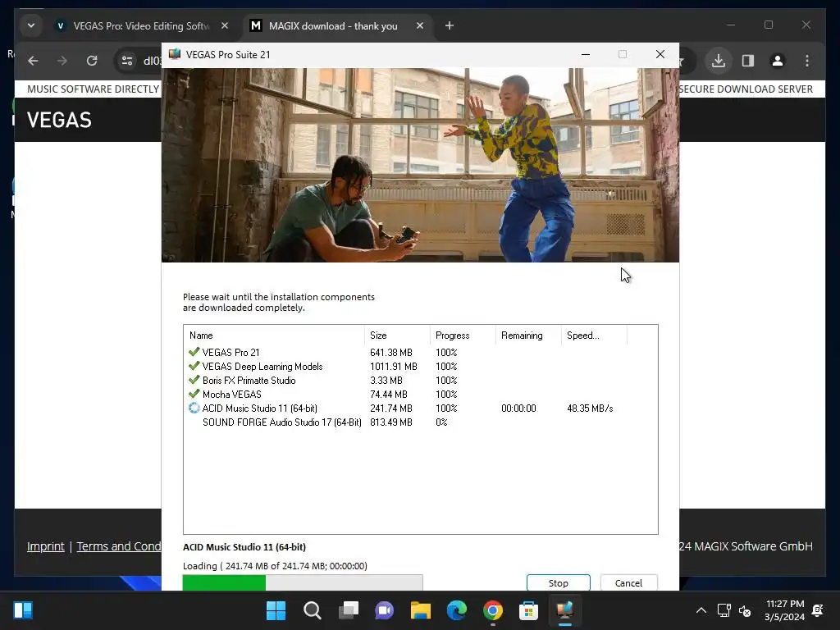This screenshot has width=840, height=630.
Task: Reload the page in Chrome
Action: tap(92, 61)
